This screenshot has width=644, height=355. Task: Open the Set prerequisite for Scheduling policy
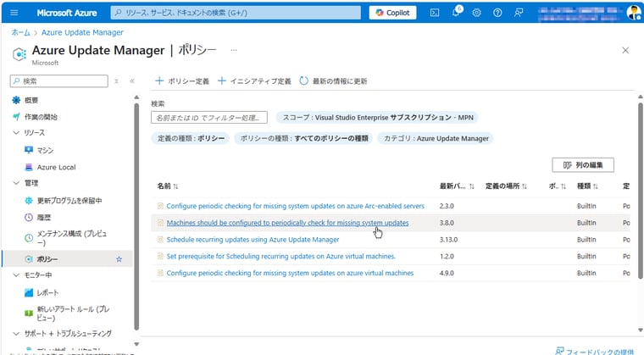[x=281, y=257]
